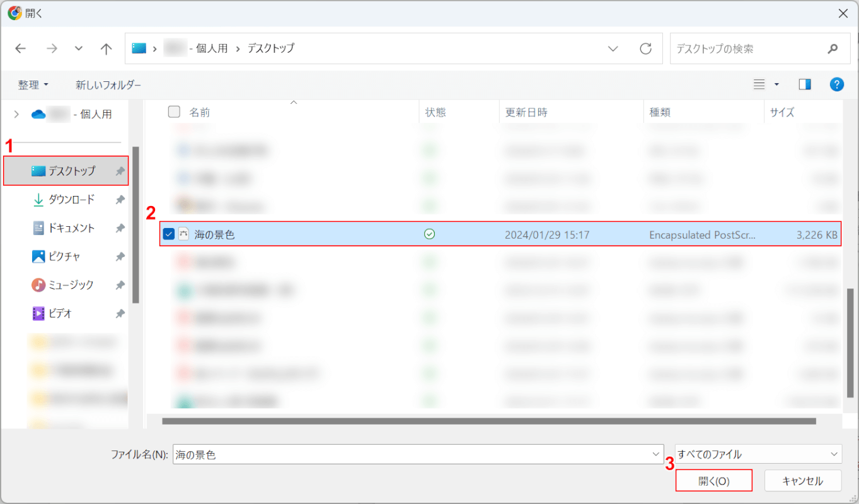Select OneDrive 個人用 in sidebar
This screenshot has height=504, width=859.
[x=72, y=114]
